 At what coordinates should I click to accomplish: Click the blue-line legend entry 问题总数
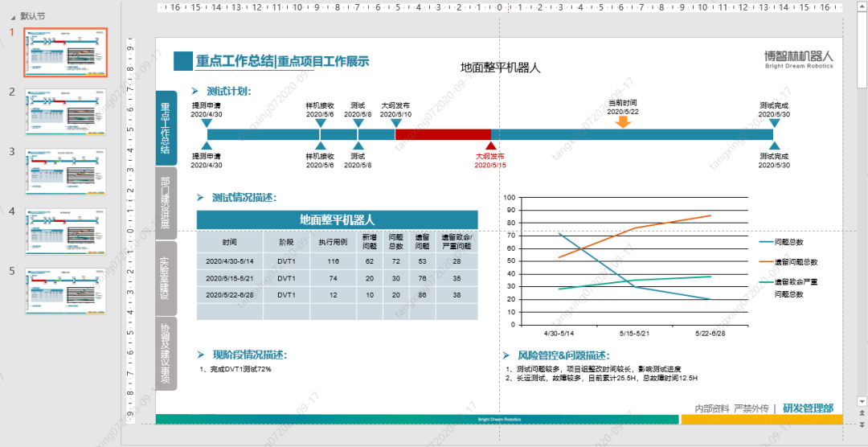point(781,241)
